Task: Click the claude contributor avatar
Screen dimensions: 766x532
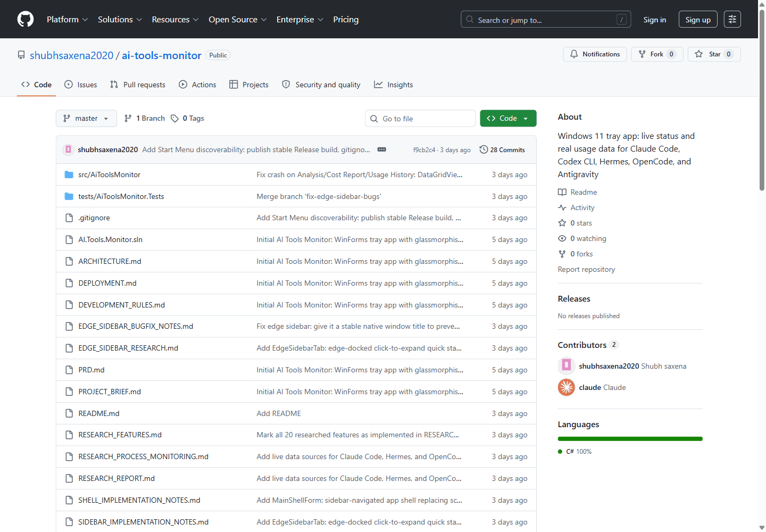Action: 567,387
